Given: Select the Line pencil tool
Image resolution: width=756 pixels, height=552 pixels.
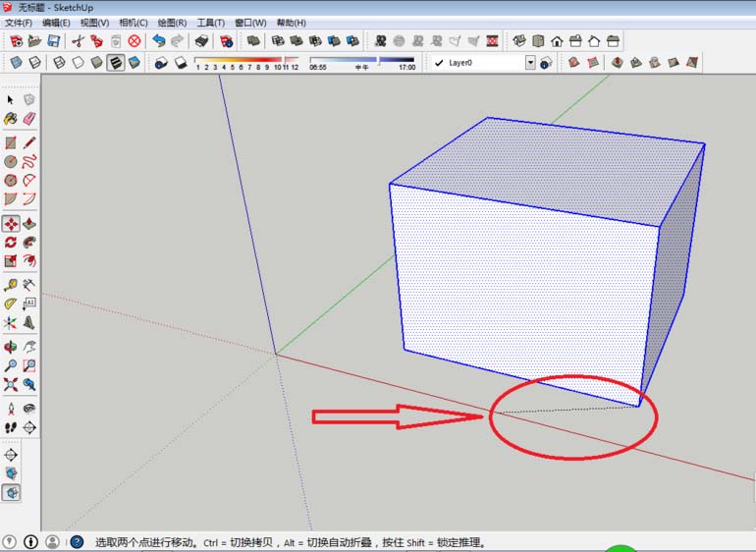Looking at the screenshot, I should click(x=29, y=142).
